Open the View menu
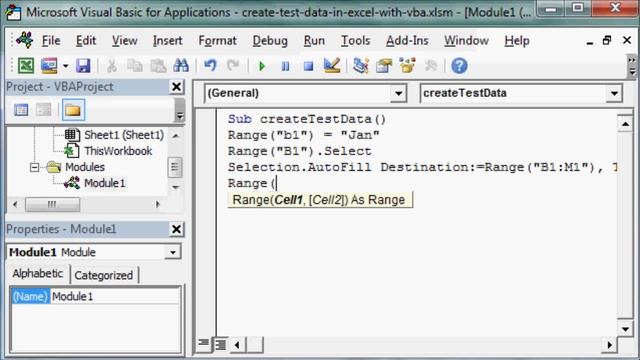Screen dimensions: 640x360 pyautogui.click(x=124, y=40)
